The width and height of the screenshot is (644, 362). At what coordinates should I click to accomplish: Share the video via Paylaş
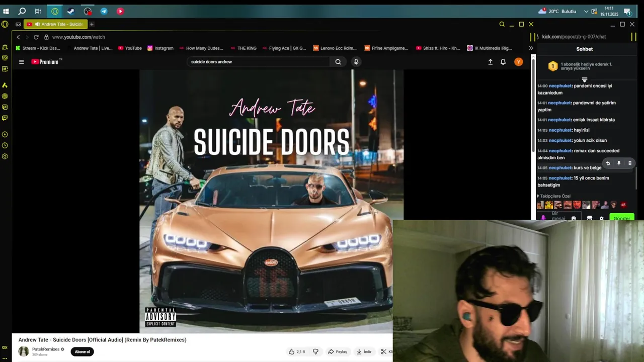click(337, 351)
